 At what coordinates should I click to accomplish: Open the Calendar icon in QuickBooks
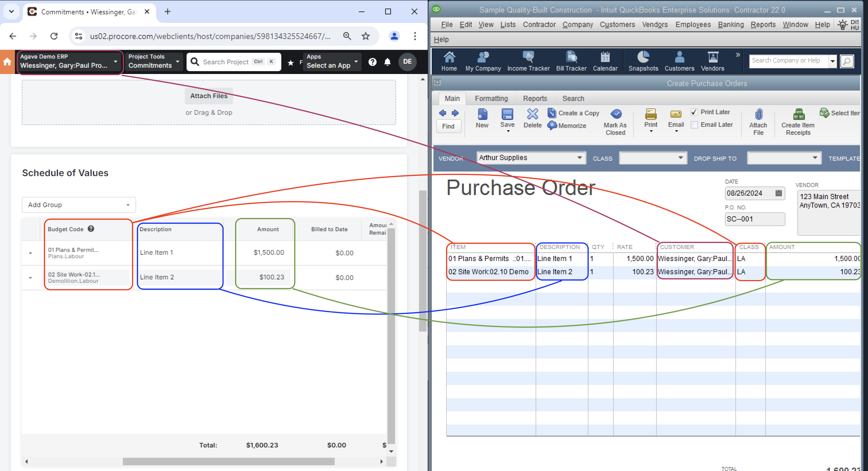(605, 61)
